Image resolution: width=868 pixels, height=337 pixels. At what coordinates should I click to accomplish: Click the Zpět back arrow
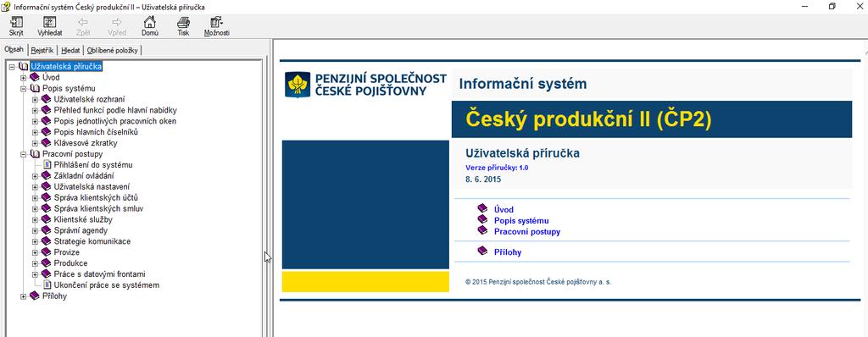[83, 22]
